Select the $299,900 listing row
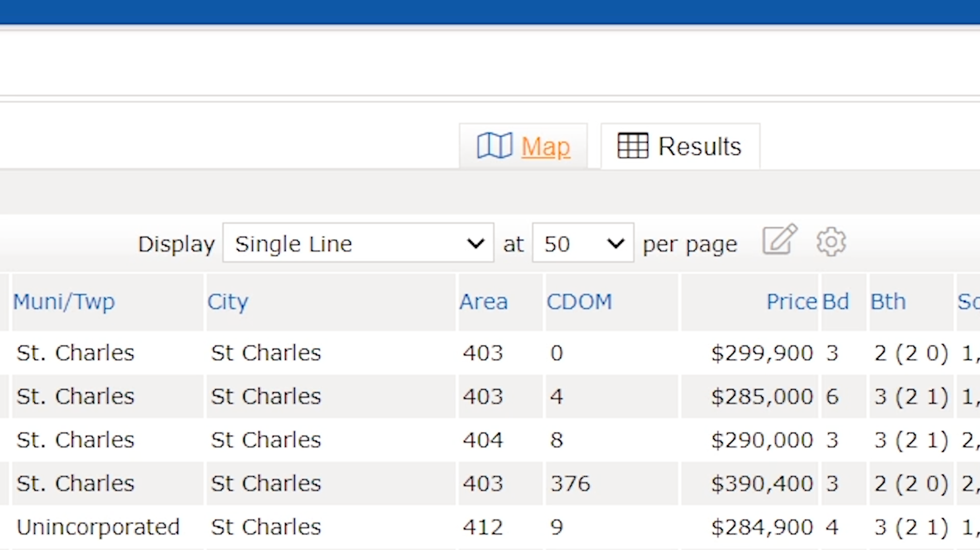 click(762, 353)
